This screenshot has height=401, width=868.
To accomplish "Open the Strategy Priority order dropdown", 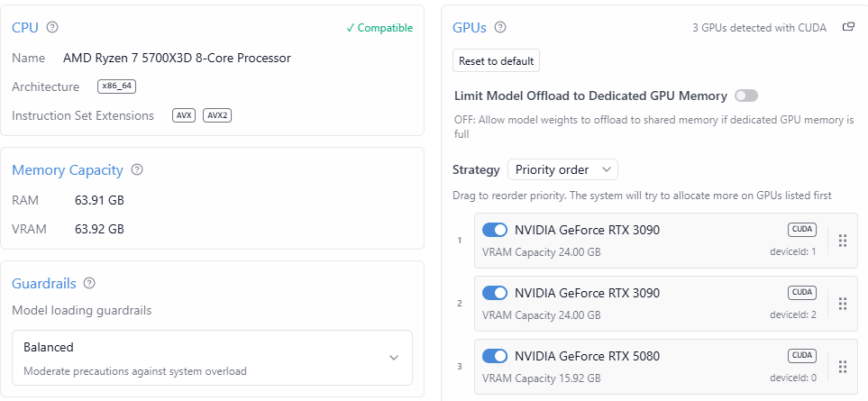I will [x=562, y=169].
